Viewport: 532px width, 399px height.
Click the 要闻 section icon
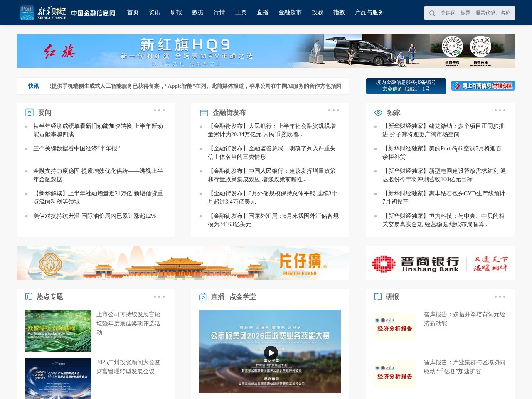30,113
